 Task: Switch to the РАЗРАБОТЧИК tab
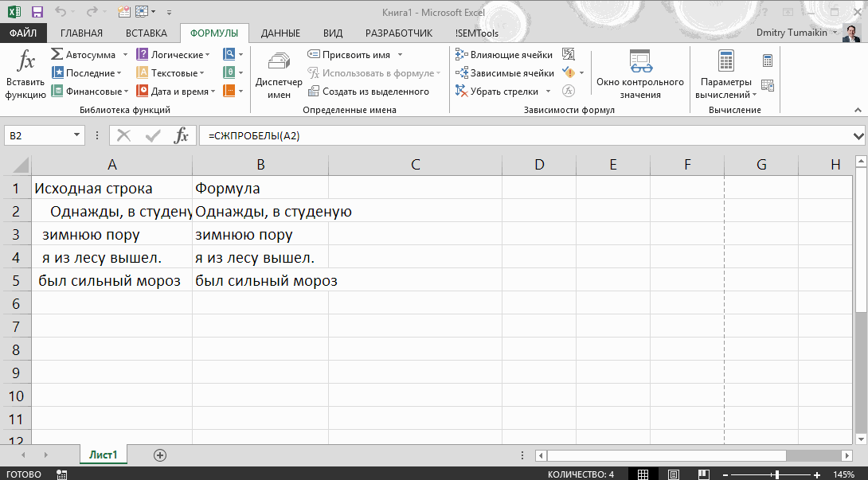399,33
